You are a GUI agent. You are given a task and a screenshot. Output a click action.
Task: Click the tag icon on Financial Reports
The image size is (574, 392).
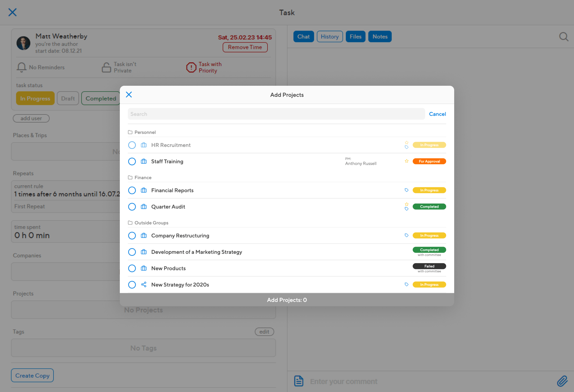(x=407, y=190)
